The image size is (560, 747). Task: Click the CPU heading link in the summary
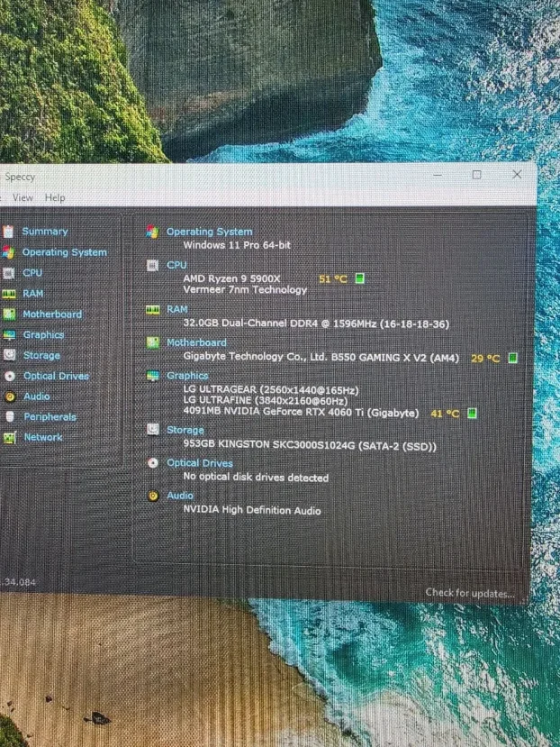pyautogui.click(x=176, y=265)
